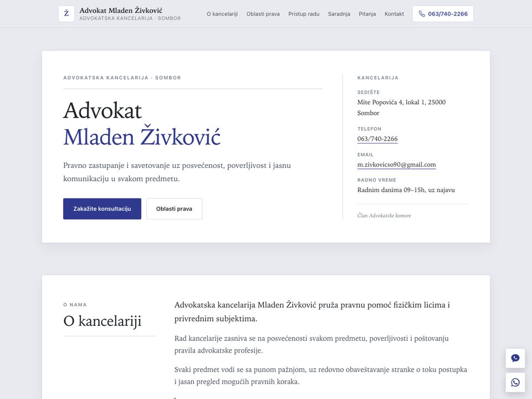Click the header site title Advokat Mladen Živković
The image size is (532, 399).
121,11
